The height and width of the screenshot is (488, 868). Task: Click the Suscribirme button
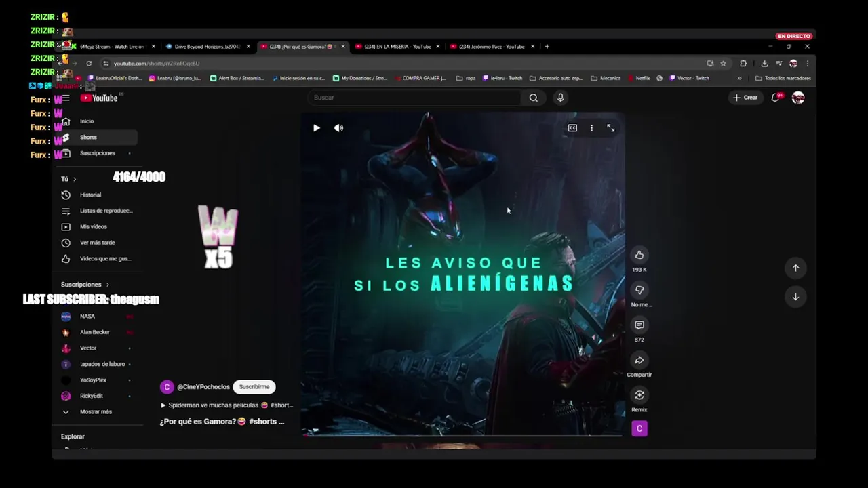[254, 387]
